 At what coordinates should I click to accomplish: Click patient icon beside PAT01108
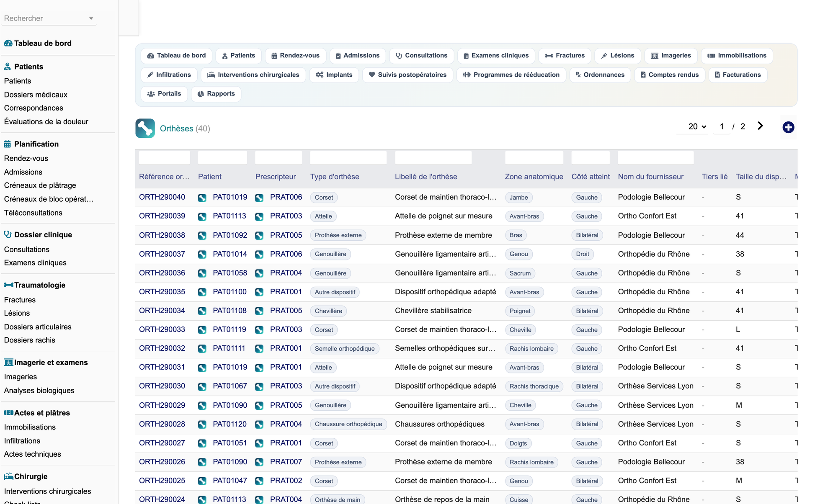[202, 311]
